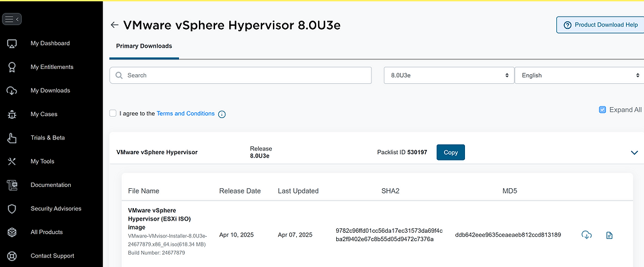Switch to Primary Downloads tab
This screenshot has width=644, height=267.
[x=144, y=46]
